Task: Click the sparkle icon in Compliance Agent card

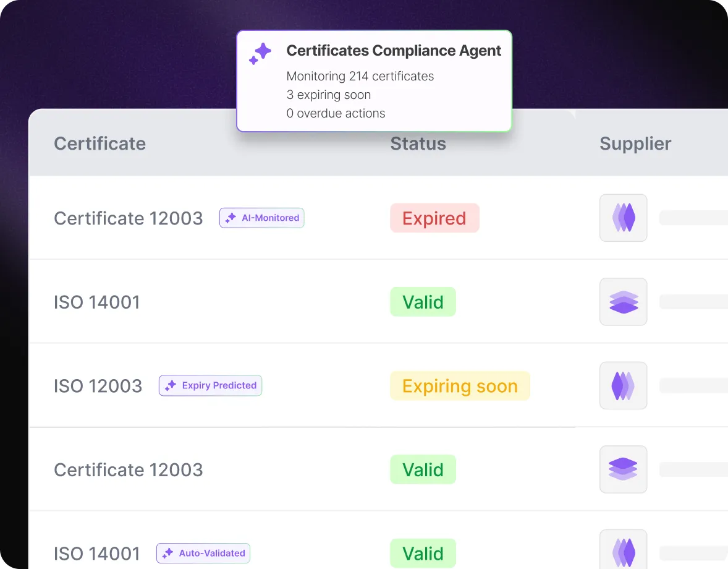Action: [260, 53]
